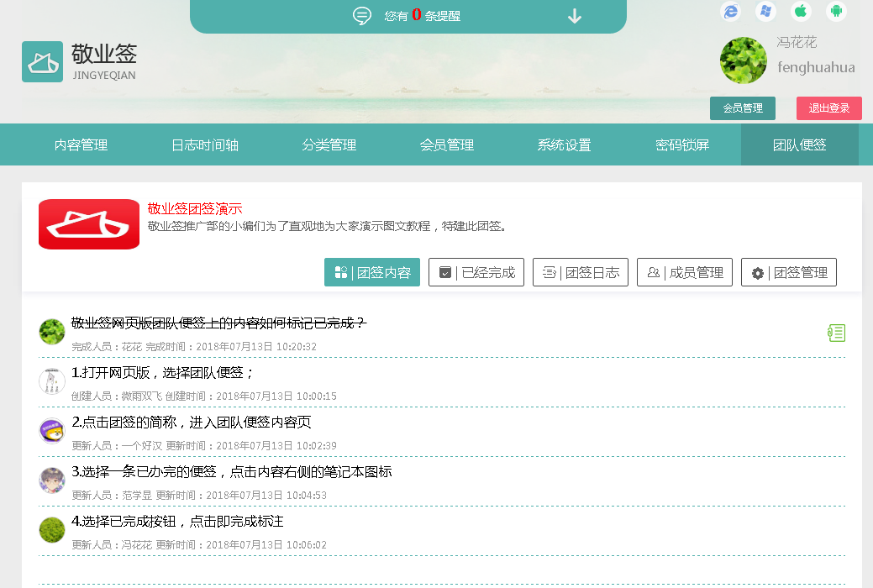Click the 敬业签团签演示 title link
Screen dimensions: 873x588
coord(195,209)
